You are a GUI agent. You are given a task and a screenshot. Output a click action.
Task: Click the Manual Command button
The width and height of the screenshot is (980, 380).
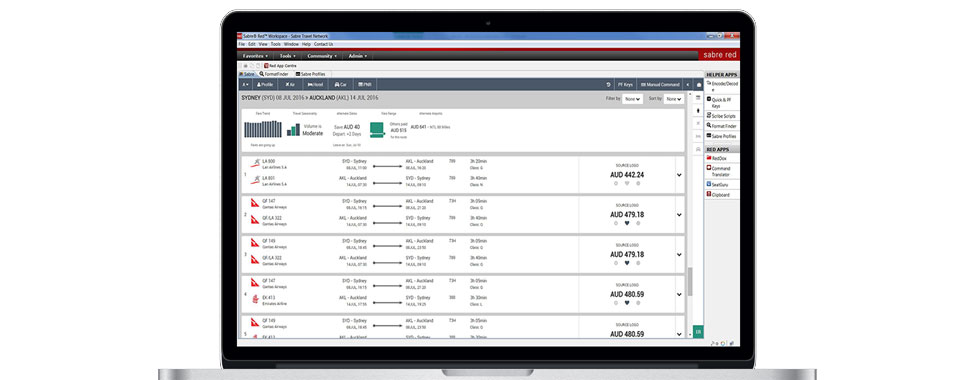coord(659,84)
